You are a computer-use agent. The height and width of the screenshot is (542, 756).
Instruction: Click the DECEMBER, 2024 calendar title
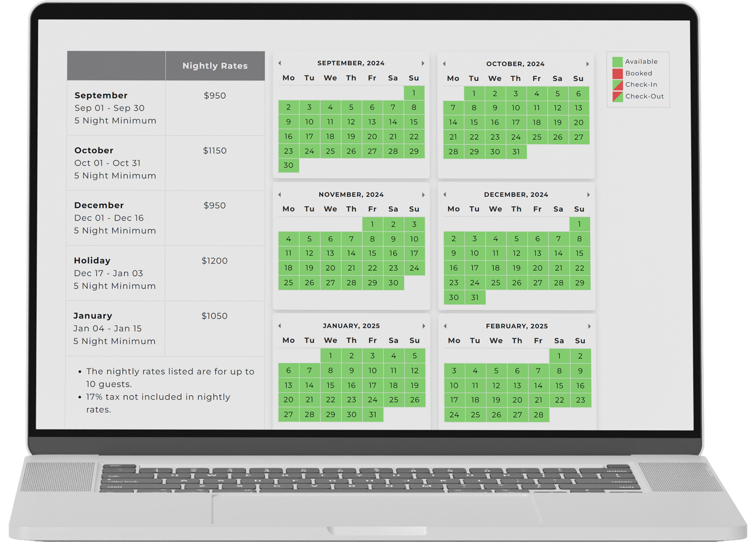click(x=516, y=194)
